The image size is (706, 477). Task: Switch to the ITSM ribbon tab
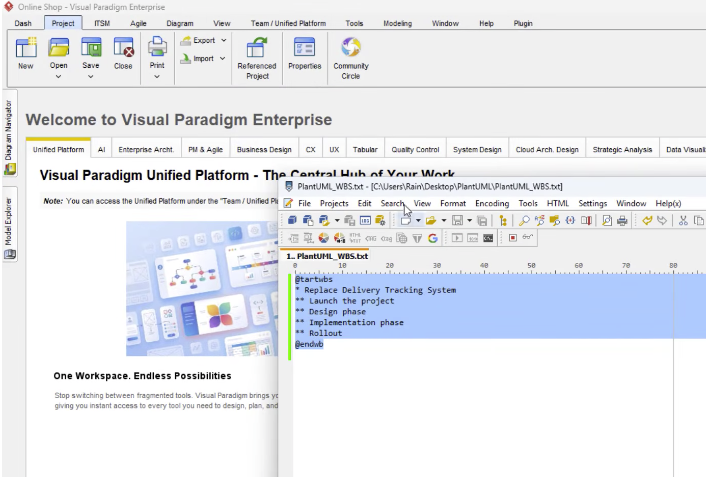[x=102, y=23]
